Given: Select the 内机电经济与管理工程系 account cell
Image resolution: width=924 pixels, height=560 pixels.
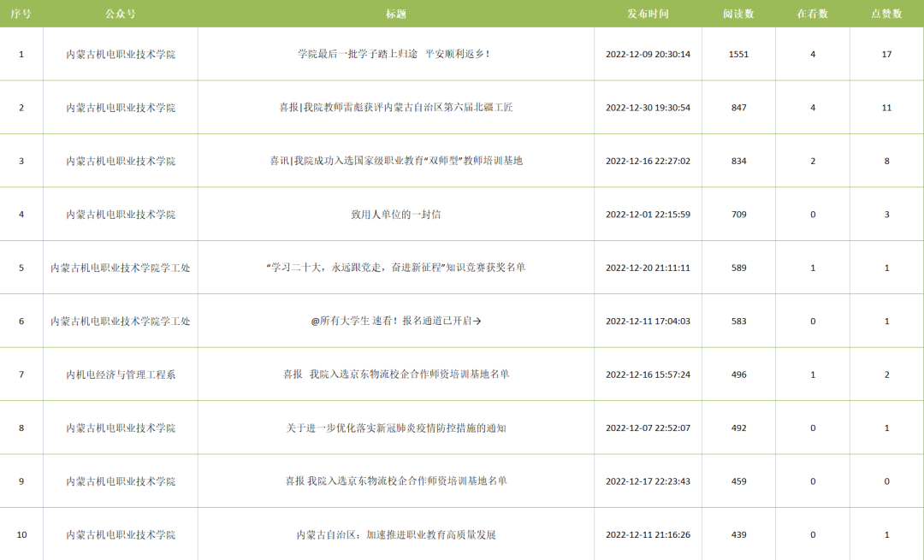Looking at the screenshot, I should click(121, 374).
